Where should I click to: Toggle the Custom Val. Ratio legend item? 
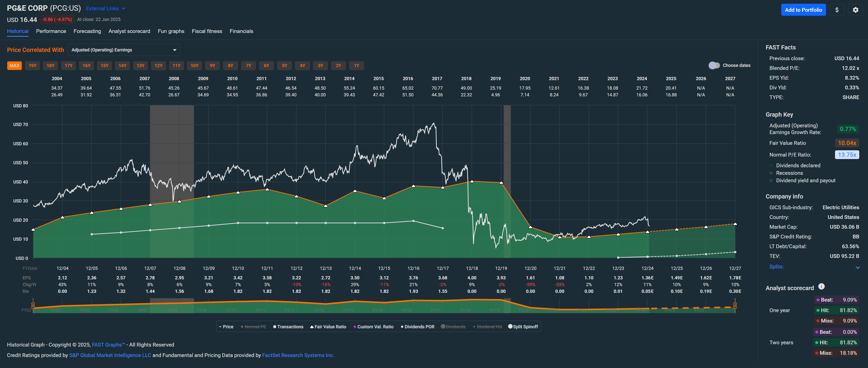click(x=373, y=327)
